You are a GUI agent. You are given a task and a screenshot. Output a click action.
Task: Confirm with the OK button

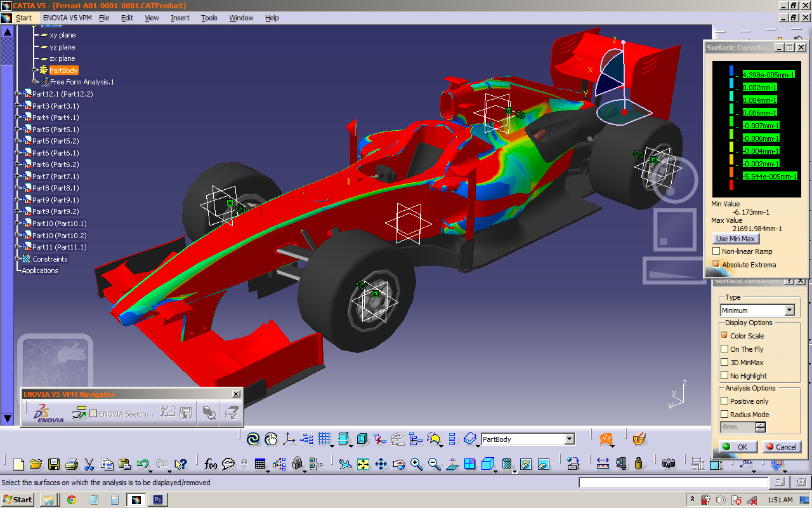pos(737,446)
